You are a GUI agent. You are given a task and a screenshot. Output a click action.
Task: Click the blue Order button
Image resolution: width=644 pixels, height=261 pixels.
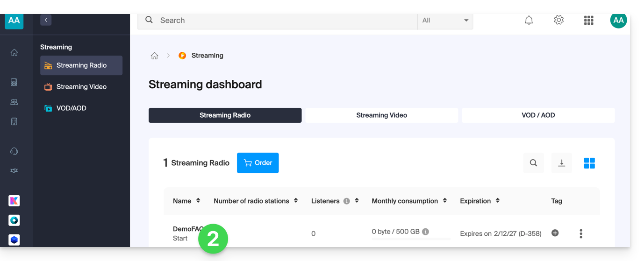(x=258, y=163)
